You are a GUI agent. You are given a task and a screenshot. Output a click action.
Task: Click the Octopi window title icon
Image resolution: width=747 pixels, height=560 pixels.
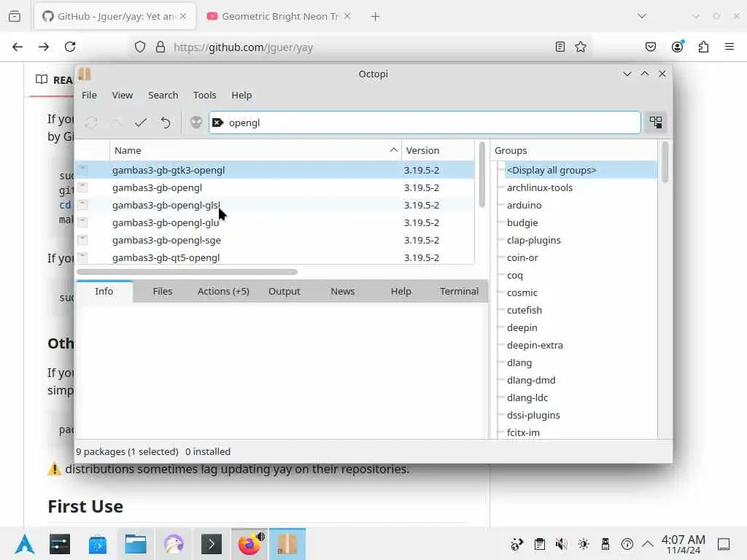click(85, 74)
